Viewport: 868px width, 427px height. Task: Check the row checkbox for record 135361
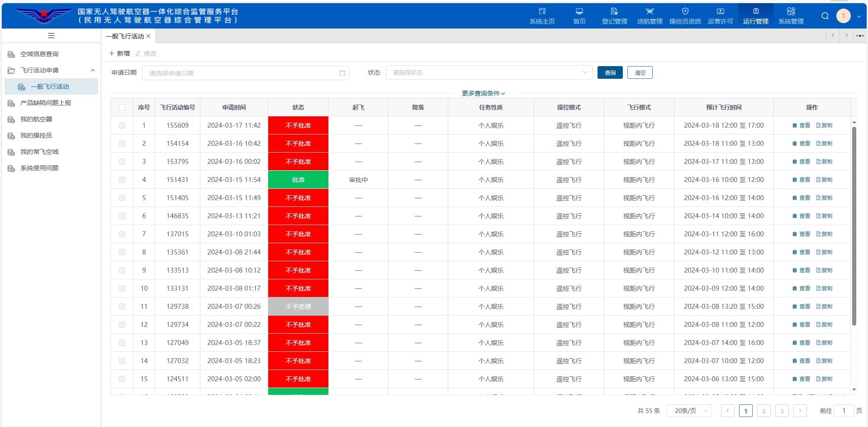(122, 252)
